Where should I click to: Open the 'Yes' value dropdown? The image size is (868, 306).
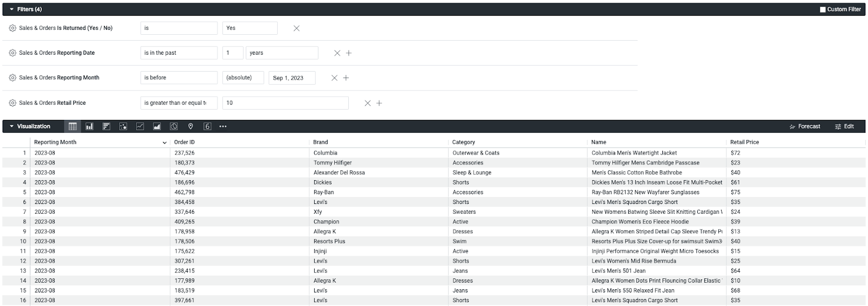click(x=250, y=28)
